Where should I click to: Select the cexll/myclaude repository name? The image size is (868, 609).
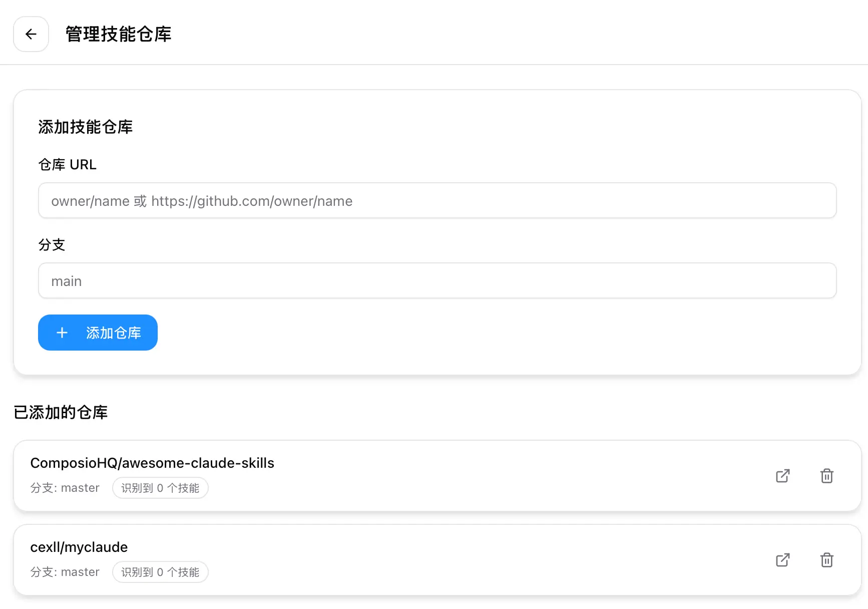pyautogui.click(x=79, y=547)
